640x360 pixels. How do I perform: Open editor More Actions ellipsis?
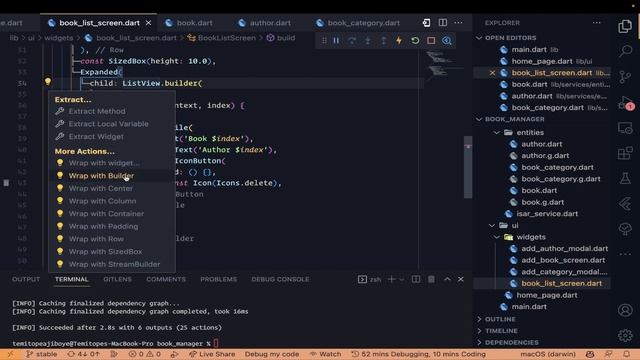pyautogui.click(x=458, y=23)
